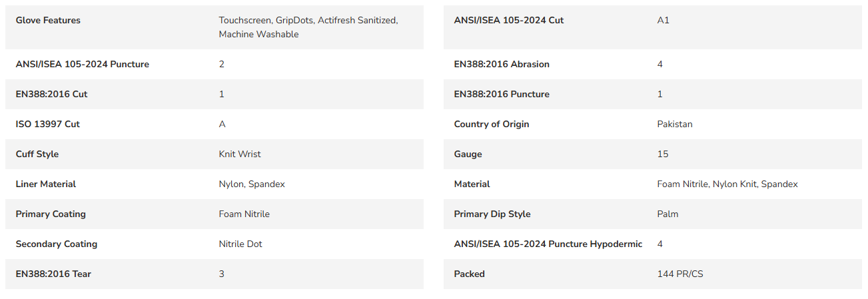Image resolution: width=868 pixels, height=299 pixels.
Task: Select the Gauge row label
Action: (468, 154)
